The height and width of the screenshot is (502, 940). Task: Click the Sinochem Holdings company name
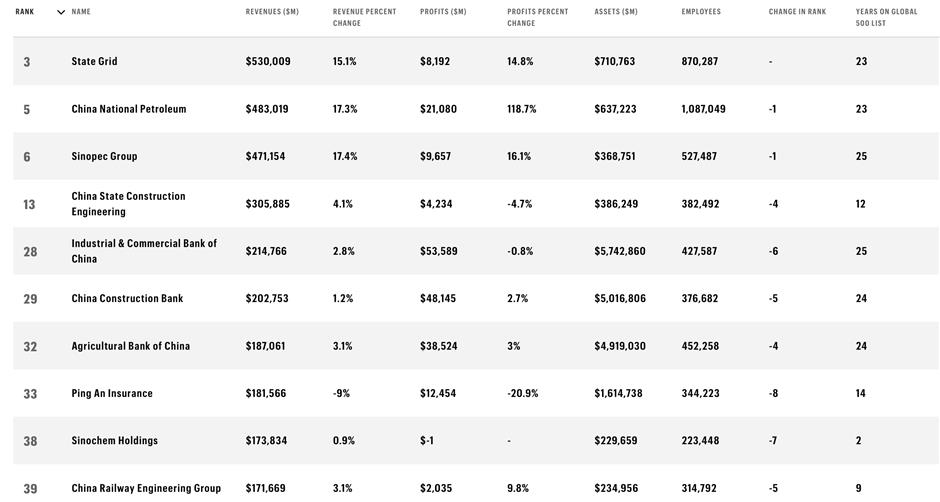tap(114, 440)
